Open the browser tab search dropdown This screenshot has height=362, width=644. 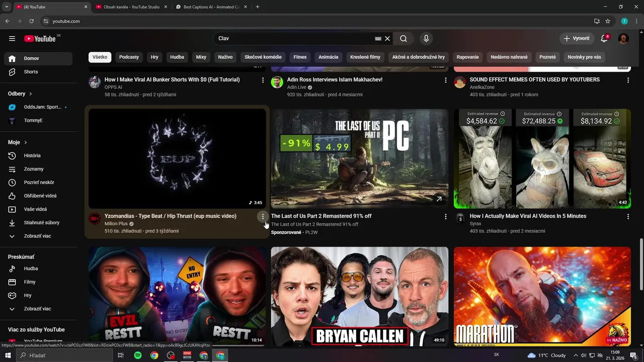pos(7,7)
